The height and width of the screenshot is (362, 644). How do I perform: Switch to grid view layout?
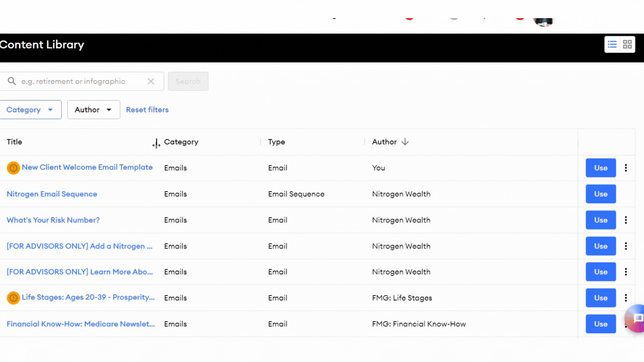627,44
